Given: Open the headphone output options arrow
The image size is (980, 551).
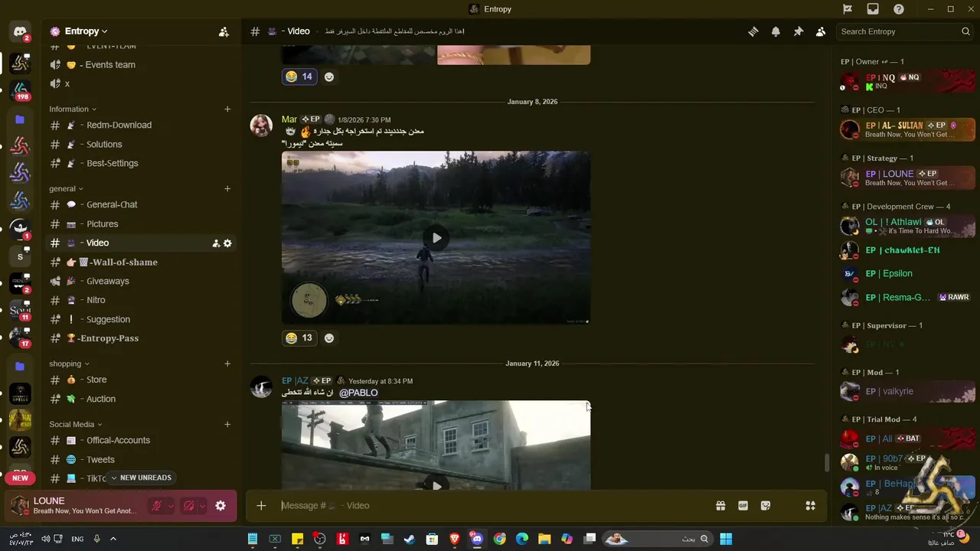Looking at the screenshot, I should [x=202, y=506].
